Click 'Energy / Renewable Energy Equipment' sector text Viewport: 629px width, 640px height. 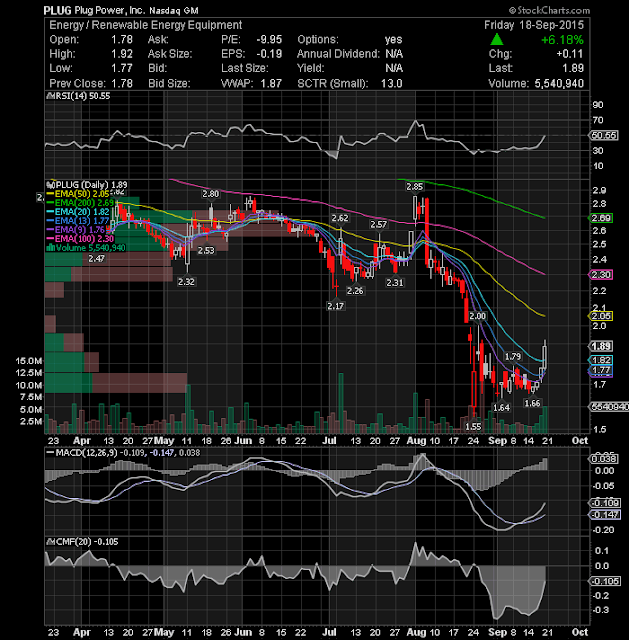click(x=146, y=25)
